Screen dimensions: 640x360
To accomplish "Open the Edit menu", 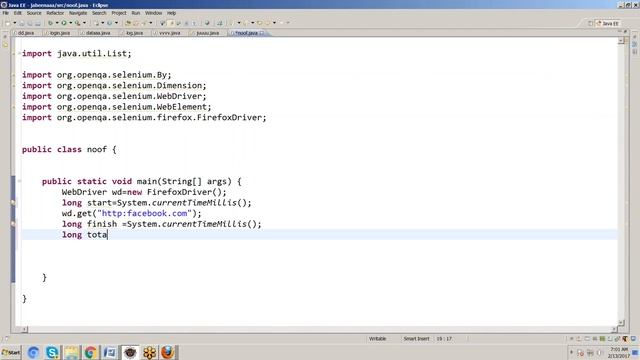I will [18, 13].
